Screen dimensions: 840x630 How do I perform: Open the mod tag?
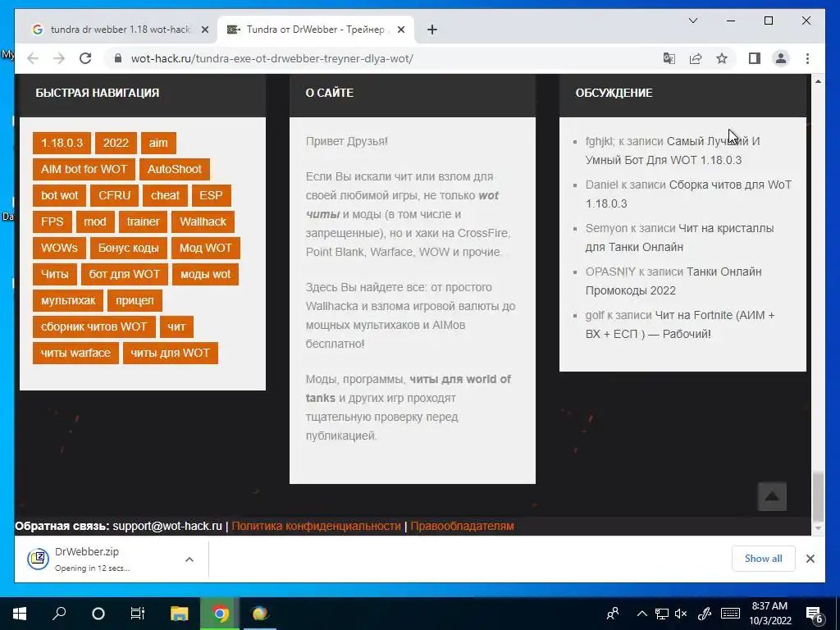pos(95,221)
